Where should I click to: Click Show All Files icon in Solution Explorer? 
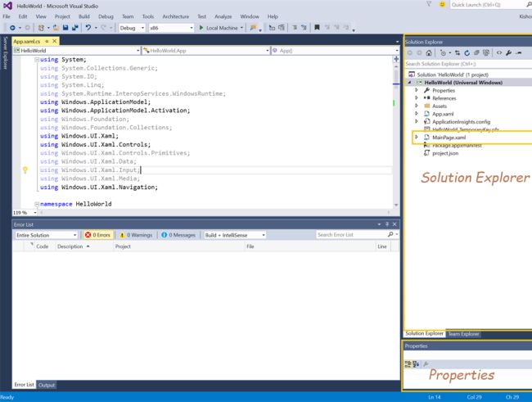click(x=486, y=53)
